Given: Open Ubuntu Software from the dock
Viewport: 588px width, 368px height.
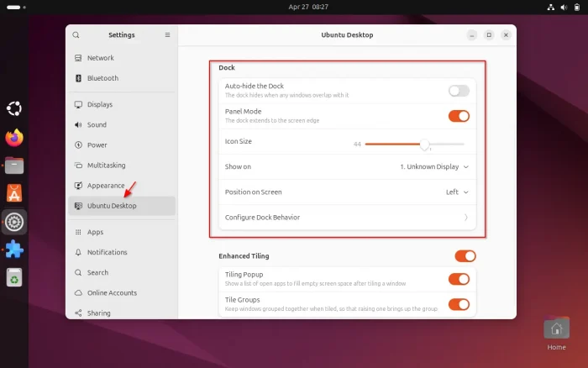Looking at the screenshot, I should (x=14, y=193).
